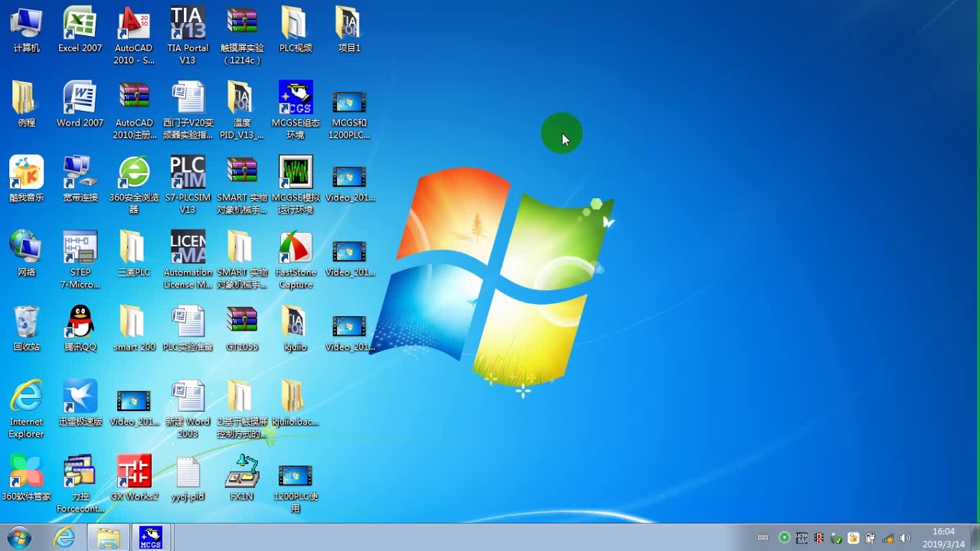Open the 例程 folder
The width and height of the screenshot is (980, 551).
26,105
